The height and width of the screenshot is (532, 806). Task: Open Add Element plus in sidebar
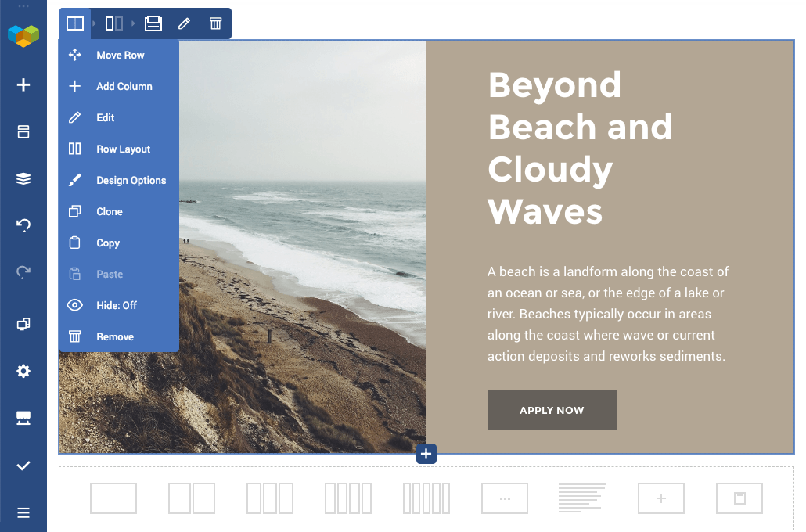pyautogui.click(x=23, y=84)
